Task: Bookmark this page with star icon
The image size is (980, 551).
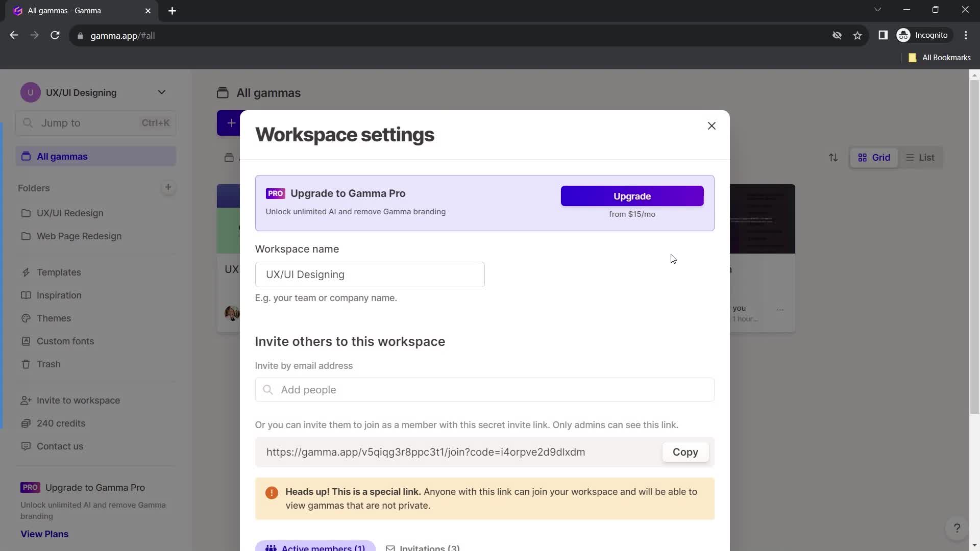Action: coord(857,35)
